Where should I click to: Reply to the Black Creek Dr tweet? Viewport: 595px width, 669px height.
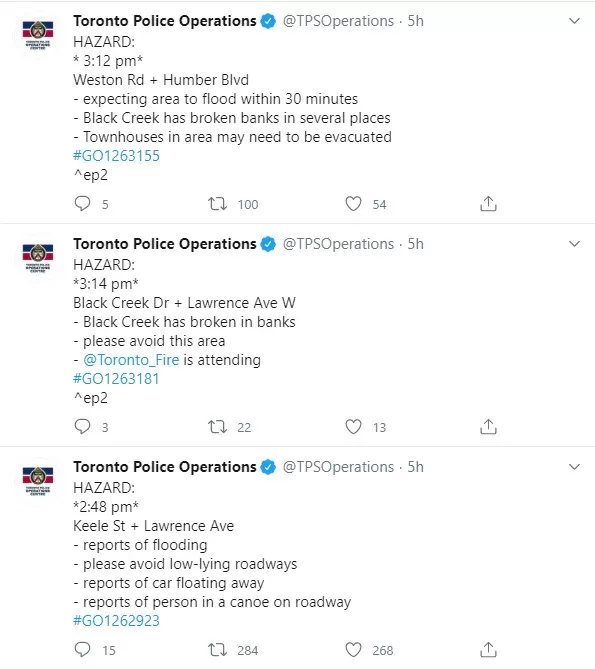[82, 427]
